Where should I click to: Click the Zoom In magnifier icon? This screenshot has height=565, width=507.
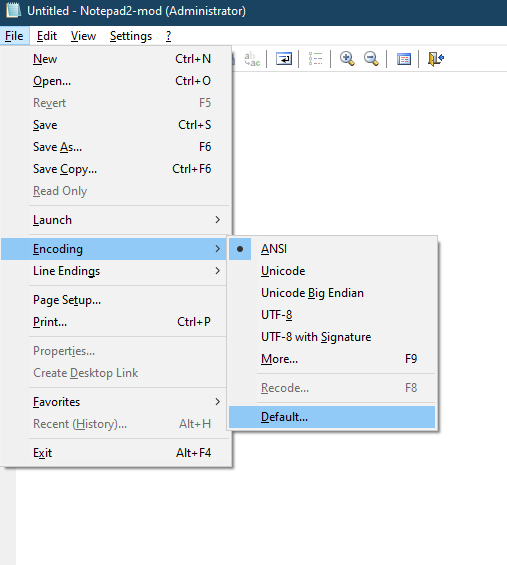[347, 59]
